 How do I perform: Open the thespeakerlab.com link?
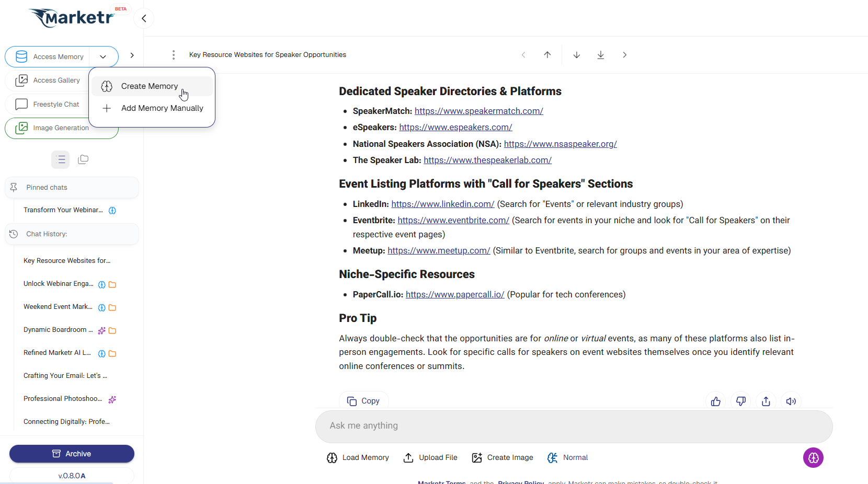point(488,160)
